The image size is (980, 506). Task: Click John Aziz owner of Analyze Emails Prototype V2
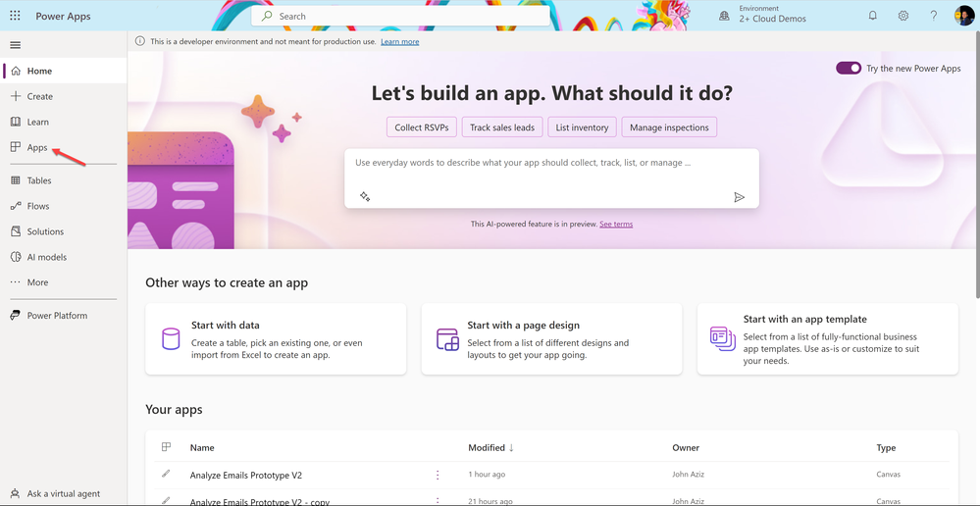(x=688, y=475)
